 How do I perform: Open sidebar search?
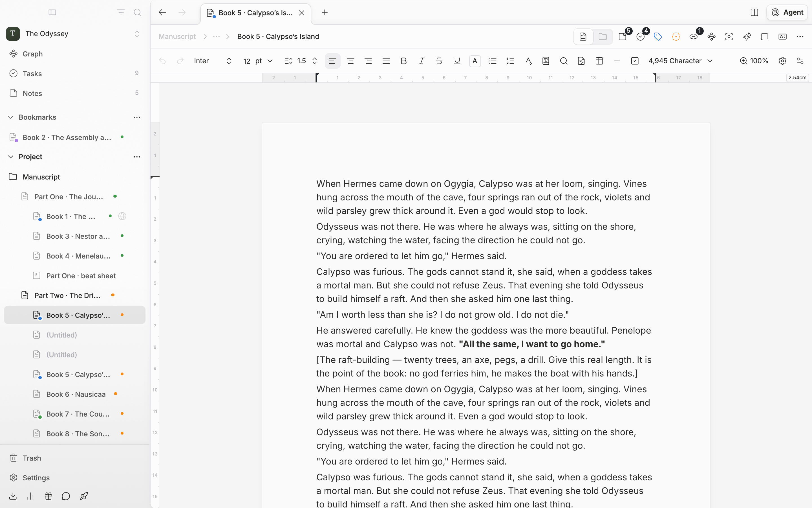pyautogui.click(x=137, y=12)
